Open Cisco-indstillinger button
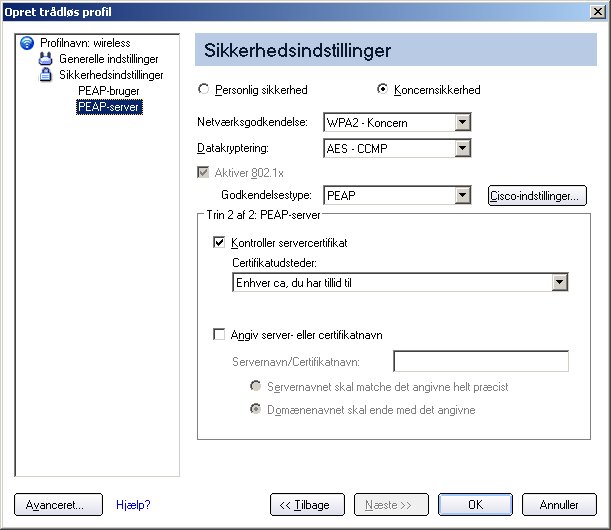The height and width of the screenshot is (530, 611). pyautogui.click(x=537, y=195)
